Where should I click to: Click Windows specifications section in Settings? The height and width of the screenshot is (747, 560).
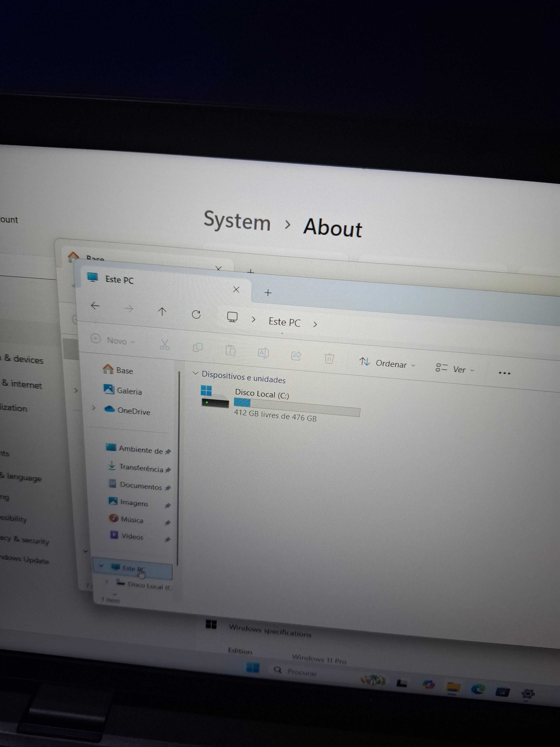270,631
